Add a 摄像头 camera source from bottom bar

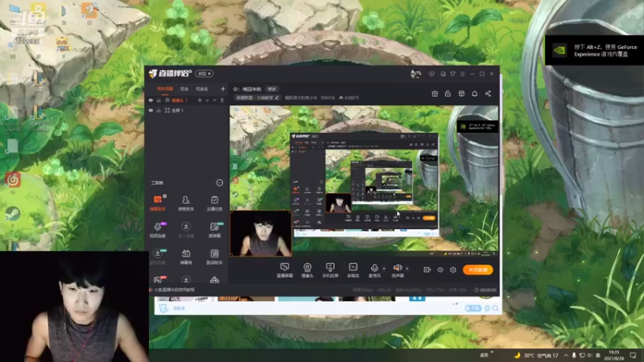308,270
